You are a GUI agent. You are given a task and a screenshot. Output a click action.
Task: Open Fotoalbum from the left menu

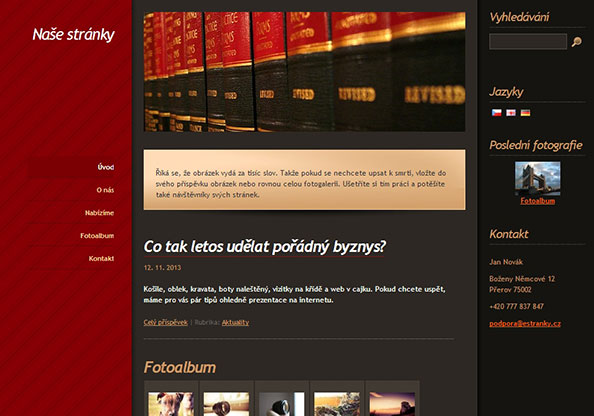(x=97, y=236)
